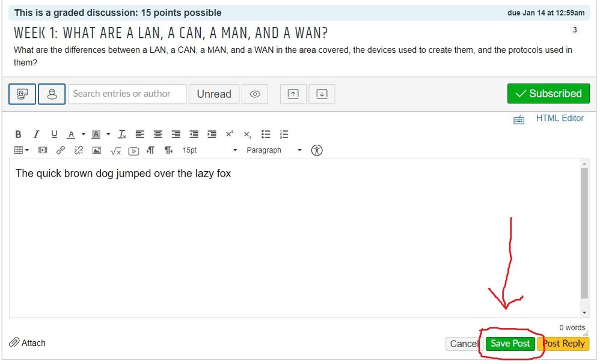The height and width of the screenshot is (364, 600).
Task: Open the table insert dropdown
Action: (22, 151)
